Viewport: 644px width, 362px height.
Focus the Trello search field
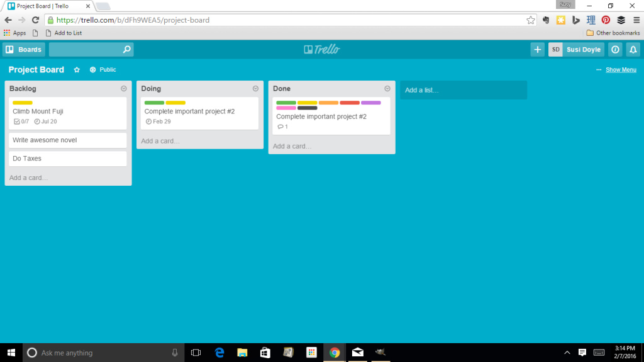pyautogui.click(x=91, y=49)
